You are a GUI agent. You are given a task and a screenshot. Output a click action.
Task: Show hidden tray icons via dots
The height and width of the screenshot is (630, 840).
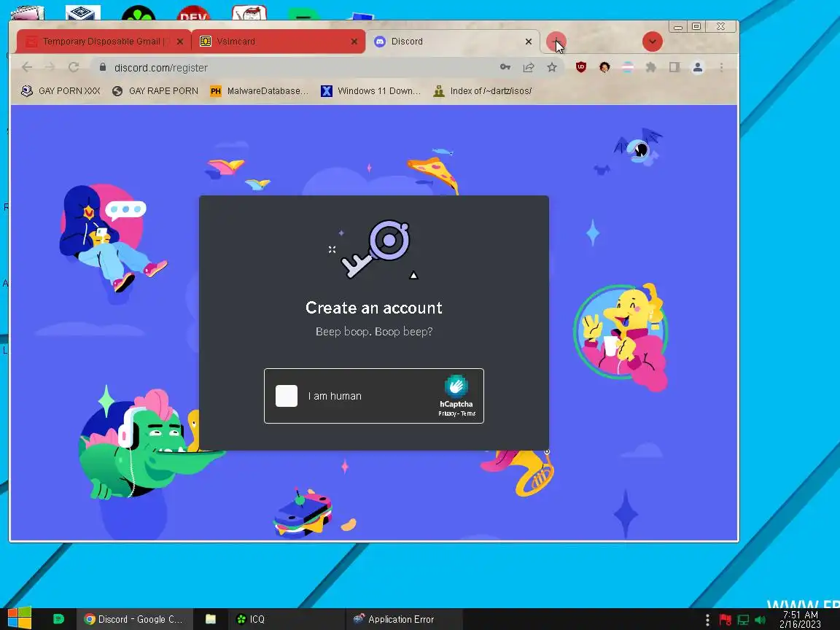(x=708, y=620)
